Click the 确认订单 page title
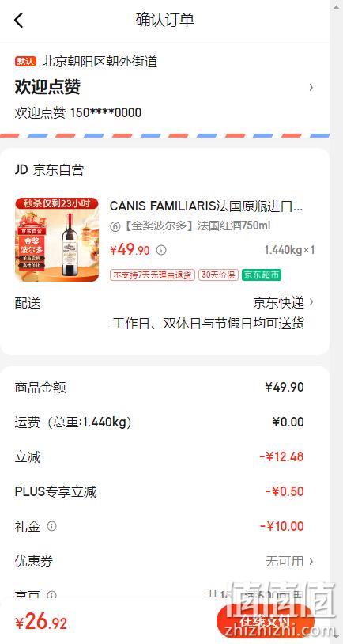Image resolution: width=343 pixels, height=644 pixels. 165,20
